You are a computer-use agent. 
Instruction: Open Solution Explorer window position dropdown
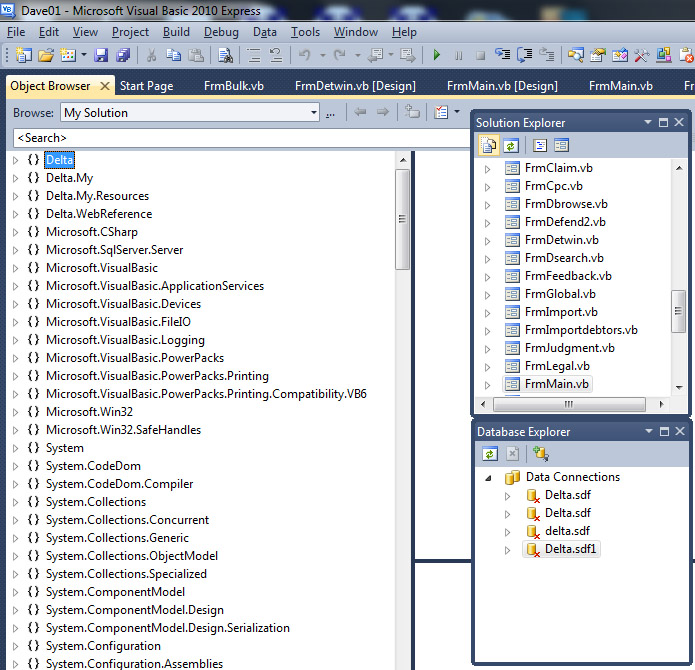648,122
